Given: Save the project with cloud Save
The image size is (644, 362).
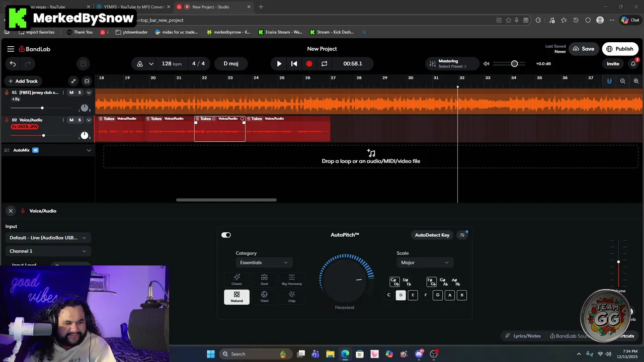Looking at the screenshot, I should pyautogui.click(x=583, y=49).
